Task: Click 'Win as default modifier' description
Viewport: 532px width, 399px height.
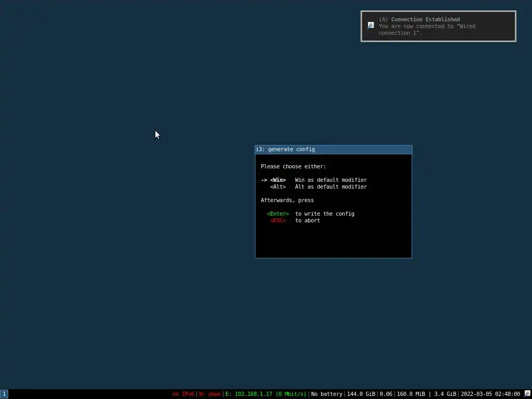Action: [331, 180]
